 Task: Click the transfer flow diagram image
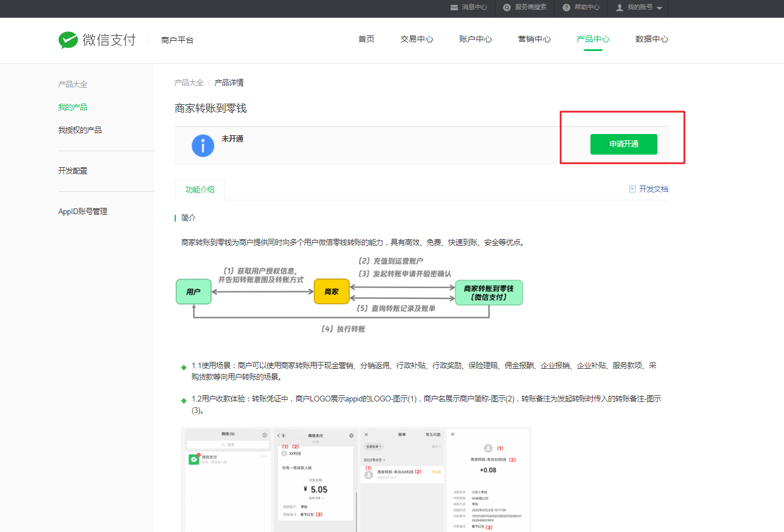click(349, 295)
